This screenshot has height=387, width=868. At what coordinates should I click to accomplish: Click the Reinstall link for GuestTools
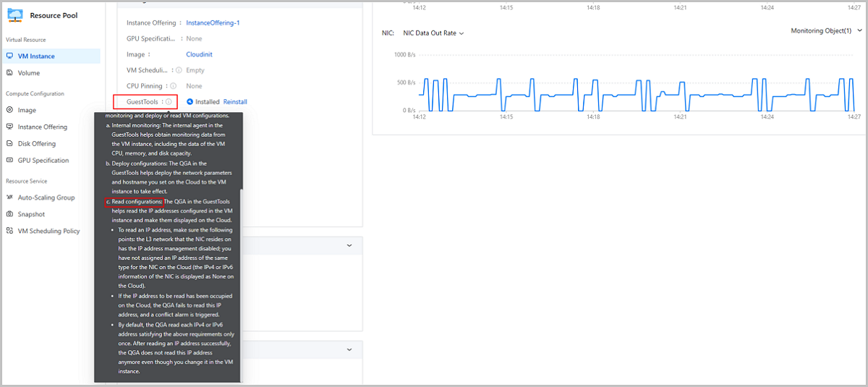click(235, 102)
